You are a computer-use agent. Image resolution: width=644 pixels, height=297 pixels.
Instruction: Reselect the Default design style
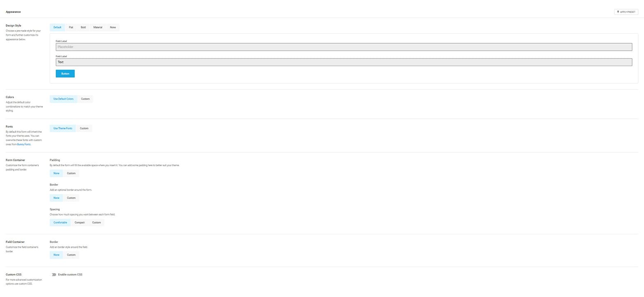coord(57,27)
